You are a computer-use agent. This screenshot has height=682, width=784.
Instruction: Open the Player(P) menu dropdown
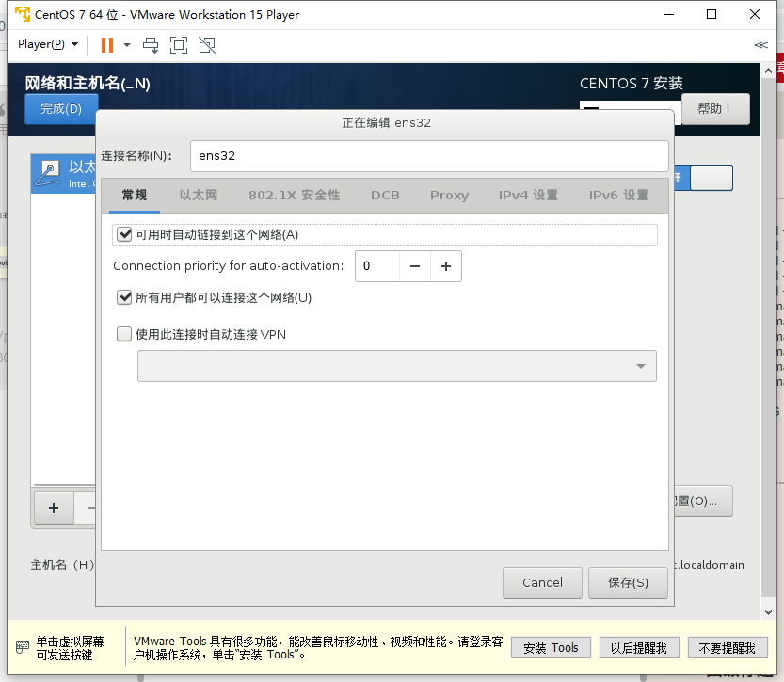[x=40, y=44]
